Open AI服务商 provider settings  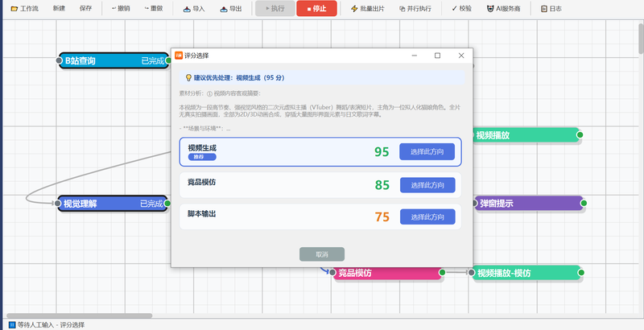coord(504,8)
